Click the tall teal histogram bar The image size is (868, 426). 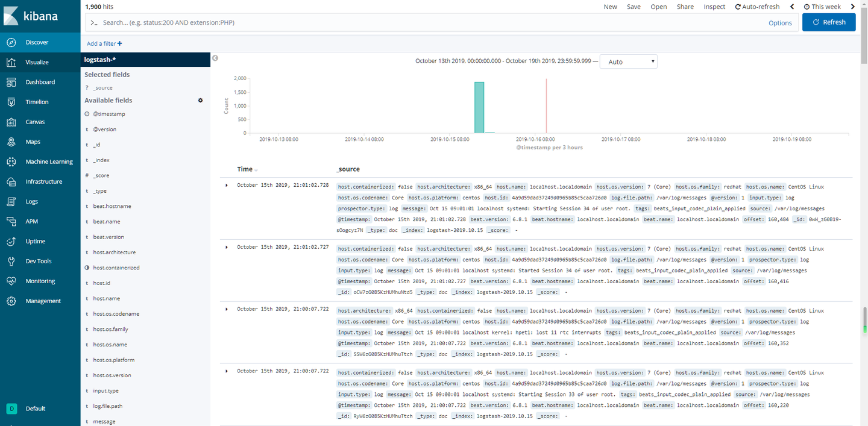pos(479,107)
